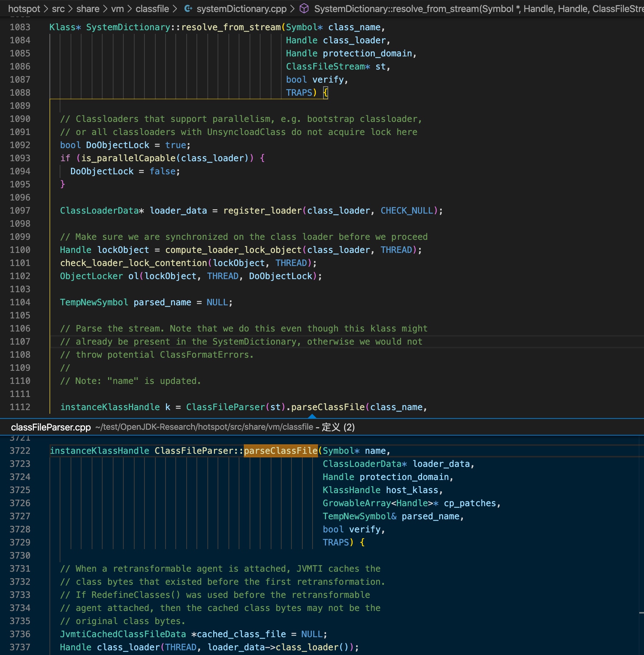Click the classFileParser.cpp peek title
The width and height of the screenshot is (644, 655).
[x=51, y=427]
